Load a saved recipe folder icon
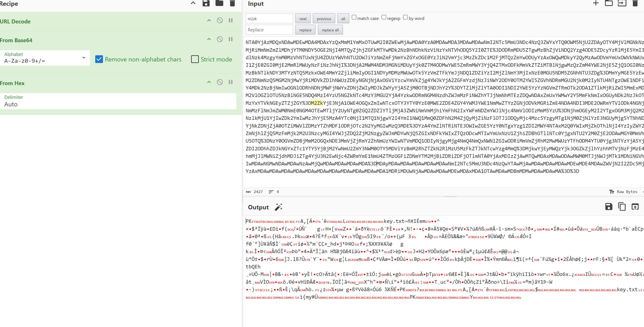 [x=219, y=3]
